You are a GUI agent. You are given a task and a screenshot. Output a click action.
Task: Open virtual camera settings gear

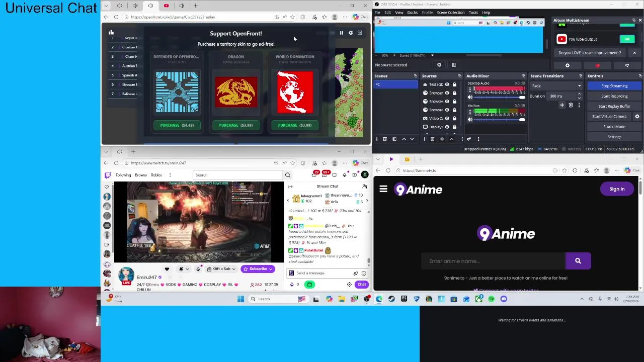pyautogui.click(x=637, y=117)
